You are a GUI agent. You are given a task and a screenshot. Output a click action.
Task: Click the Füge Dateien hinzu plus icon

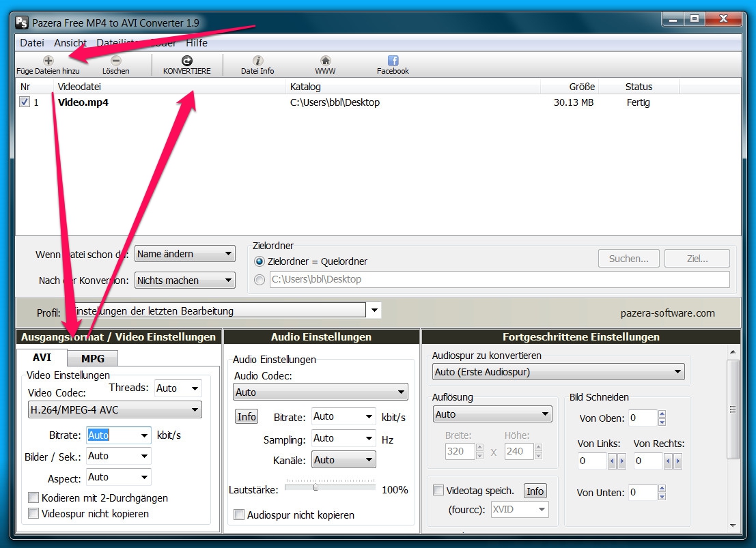[x=48, y=61]
